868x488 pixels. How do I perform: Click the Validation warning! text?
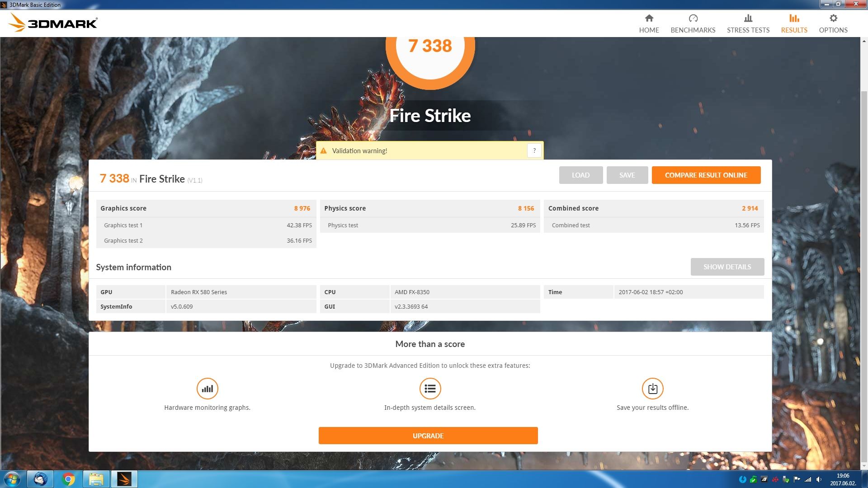point(359,151)
